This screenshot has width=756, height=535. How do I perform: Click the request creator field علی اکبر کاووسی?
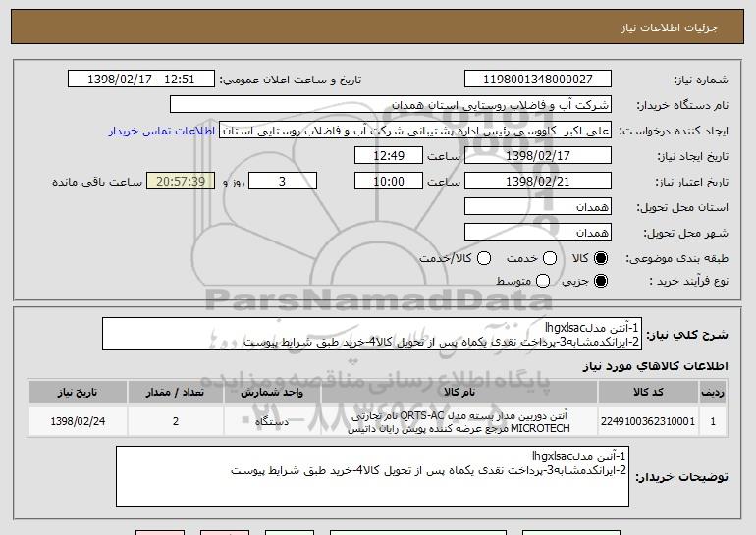[415, 131]
